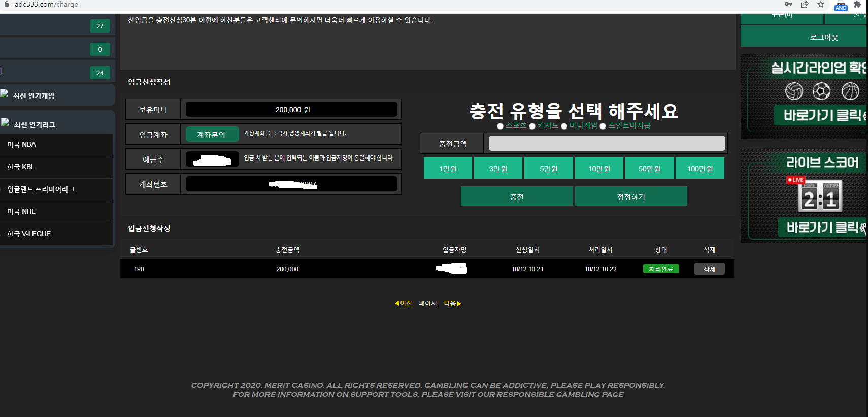Select the 미니게임 radio button
Image resolution: width=868 pixels, height=417 pixels.
pos(564,126)
